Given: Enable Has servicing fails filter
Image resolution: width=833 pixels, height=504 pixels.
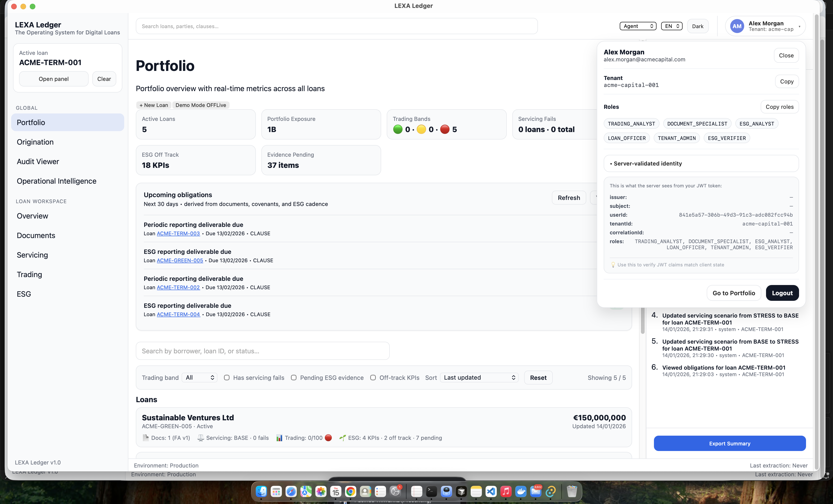Looking at the screenshot, I should tap(227, 378).
